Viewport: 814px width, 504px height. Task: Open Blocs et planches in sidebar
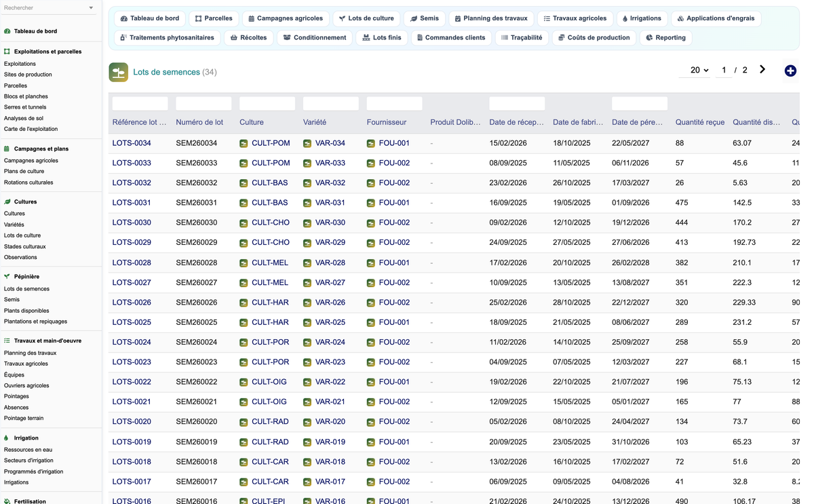tap(26, 96)
